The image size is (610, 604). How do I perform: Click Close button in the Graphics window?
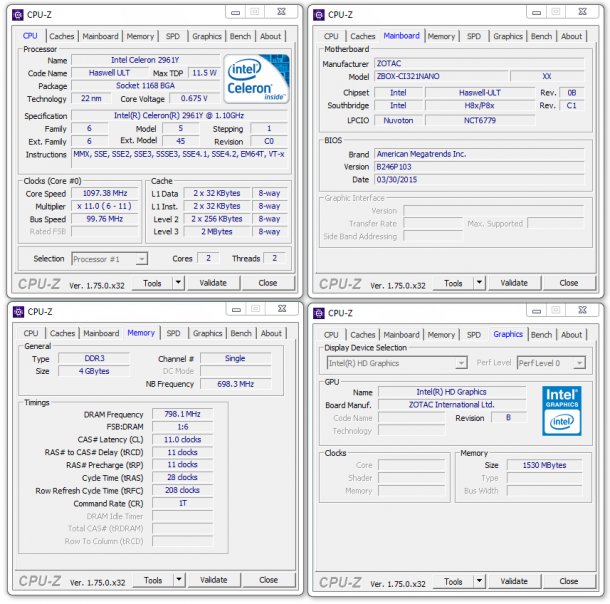pos(568,581)
